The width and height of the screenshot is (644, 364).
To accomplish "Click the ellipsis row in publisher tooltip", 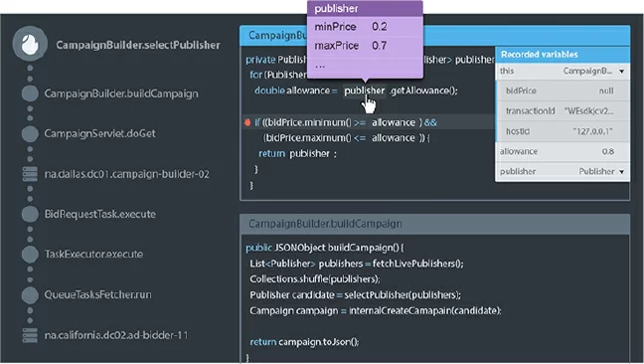I will pos(365,66).
